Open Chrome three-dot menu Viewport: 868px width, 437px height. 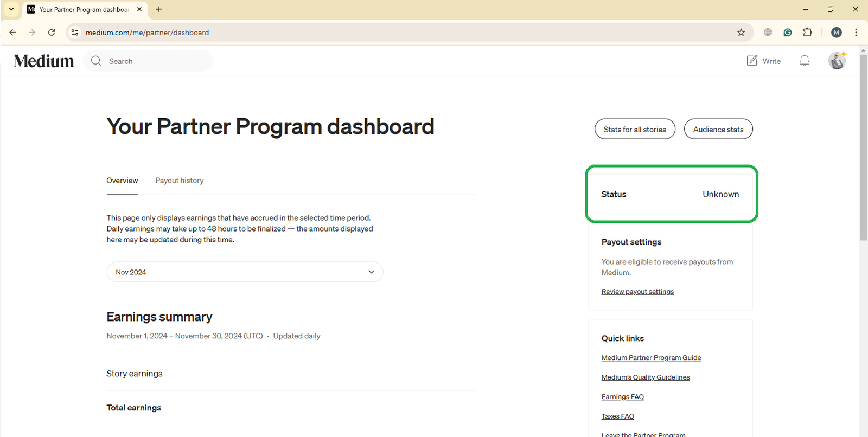click(856, 33)
